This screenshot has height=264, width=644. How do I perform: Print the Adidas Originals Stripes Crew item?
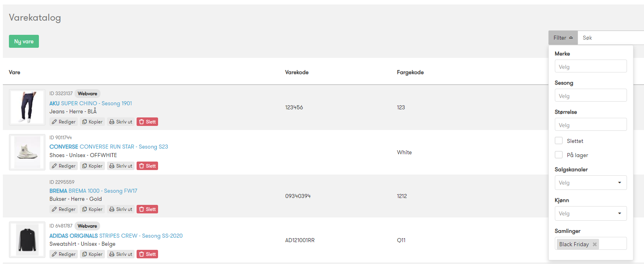[121, 254]
